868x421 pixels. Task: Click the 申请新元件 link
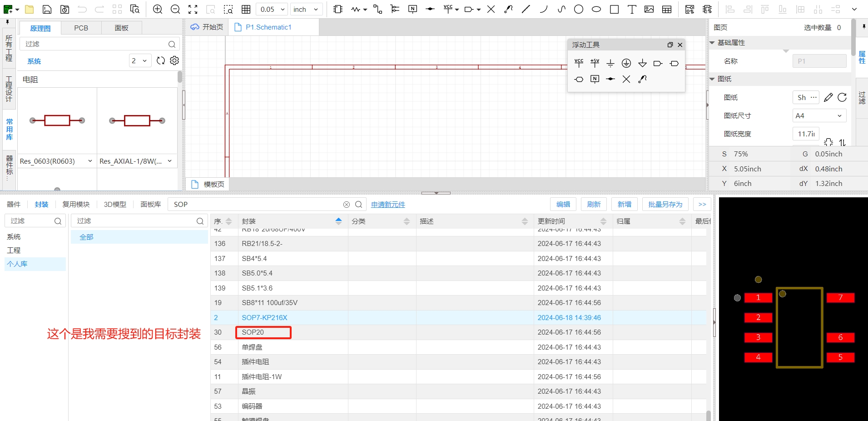(x=388, y=204)
